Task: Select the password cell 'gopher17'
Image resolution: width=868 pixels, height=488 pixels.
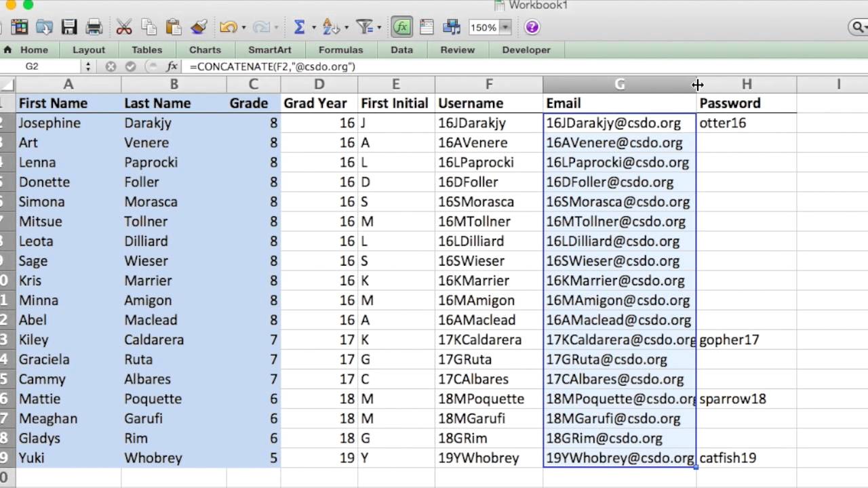Action: [747, 340]
